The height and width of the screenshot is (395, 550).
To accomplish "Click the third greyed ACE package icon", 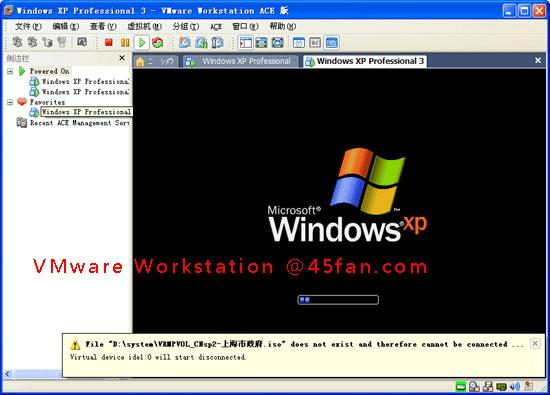I will (47, 42).
